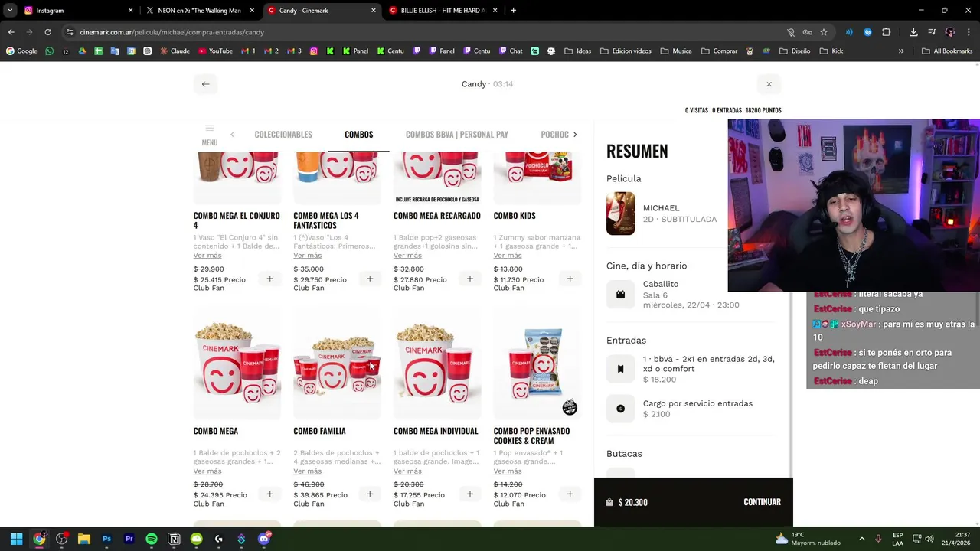The image size is (980, 551).
Task: Open the Edicion videos bookmarks folder
Action: pos(626,51)
